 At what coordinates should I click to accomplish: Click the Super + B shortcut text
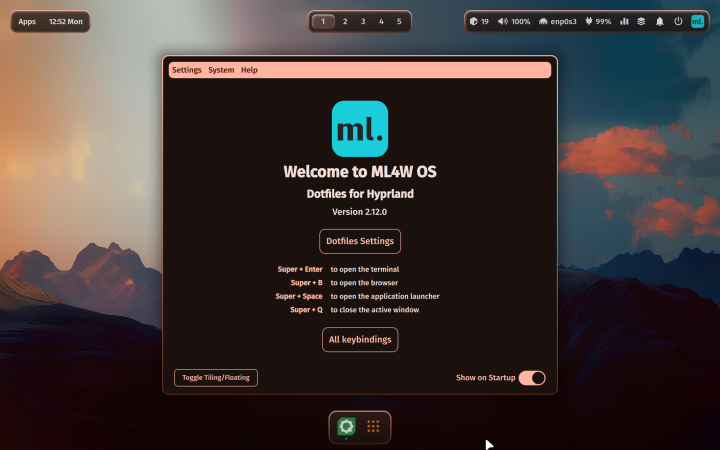tap(306, 283)
